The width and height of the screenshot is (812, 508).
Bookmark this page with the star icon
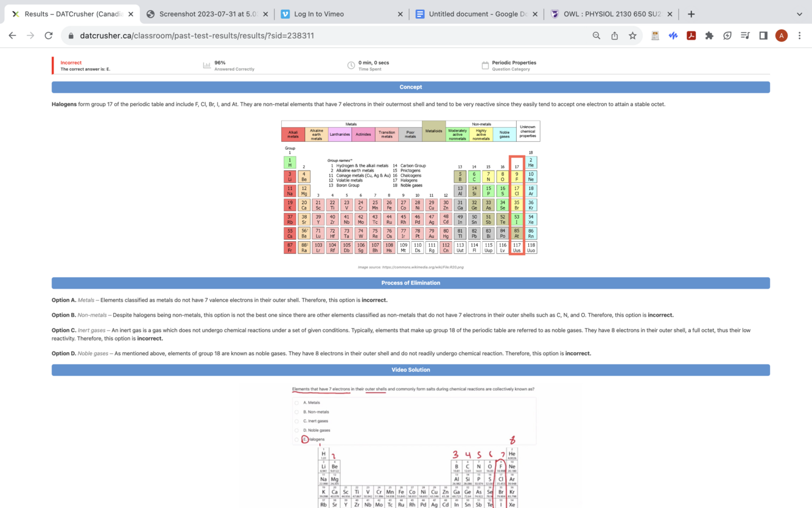(633, 36)
